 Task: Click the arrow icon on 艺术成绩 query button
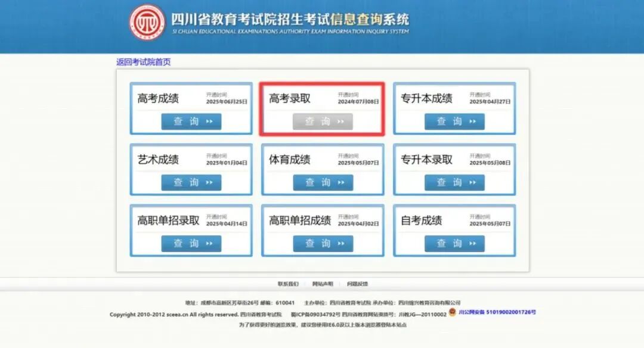209,182
